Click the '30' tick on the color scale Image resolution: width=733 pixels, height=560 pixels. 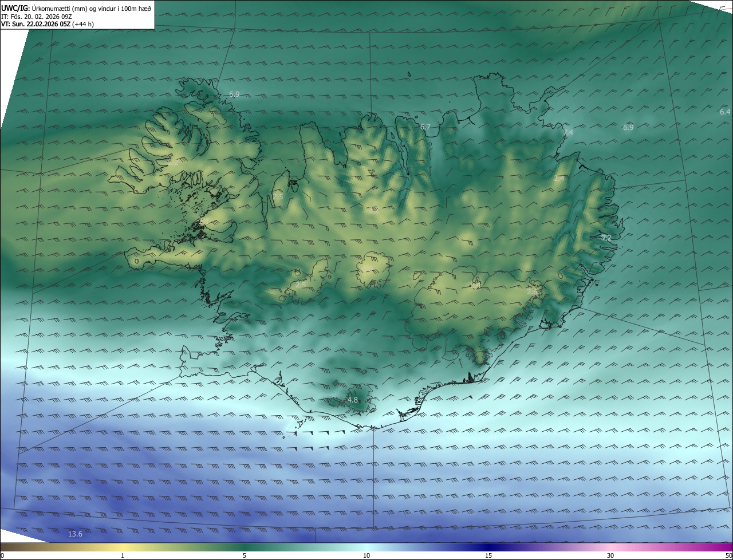[x=610, y=555]
